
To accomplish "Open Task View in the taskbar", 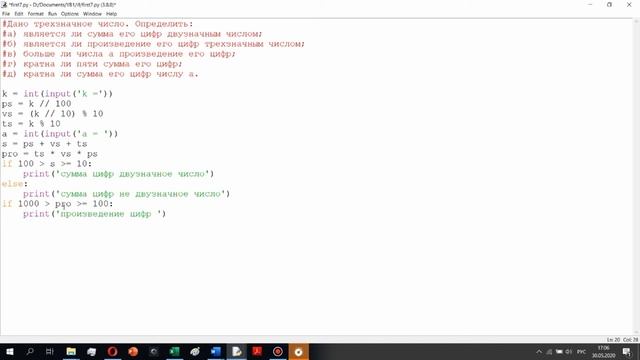I will (50, 351).
